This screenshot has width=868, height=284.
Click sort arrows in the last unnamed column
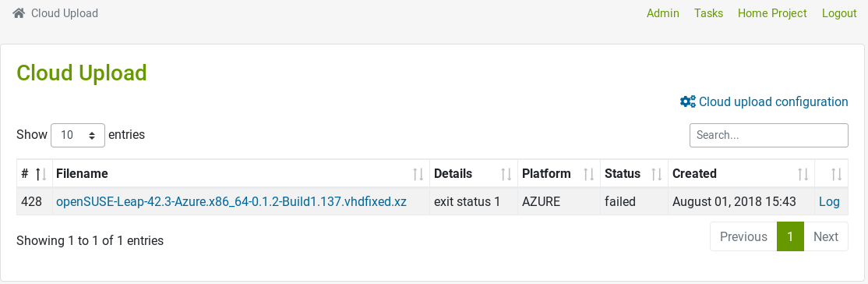837,174
